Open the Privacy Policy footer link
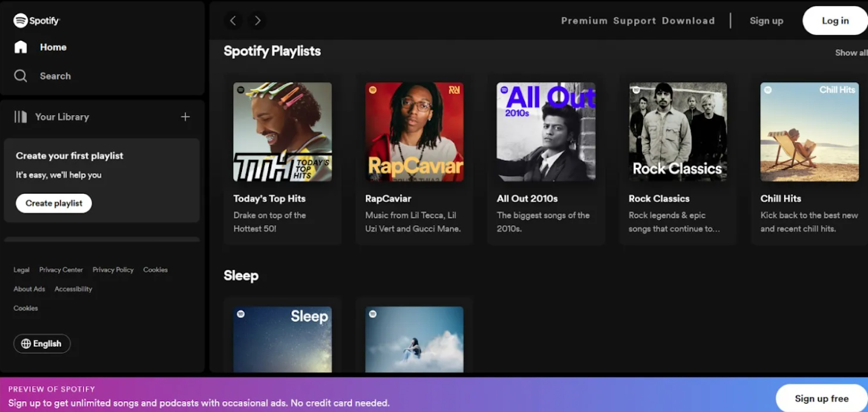Viewport: 868px width, 412px height. click(x=113, y=270)
